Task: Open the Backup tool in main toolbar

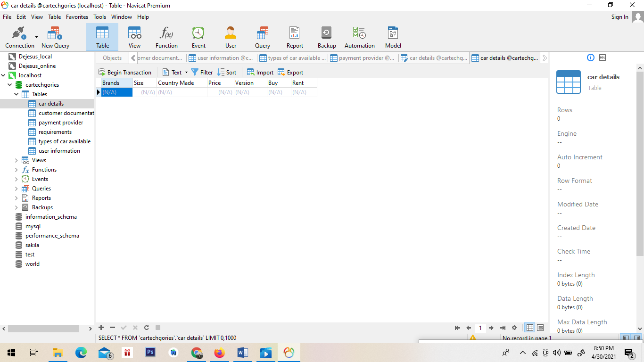Action: (x=326, y=37)
